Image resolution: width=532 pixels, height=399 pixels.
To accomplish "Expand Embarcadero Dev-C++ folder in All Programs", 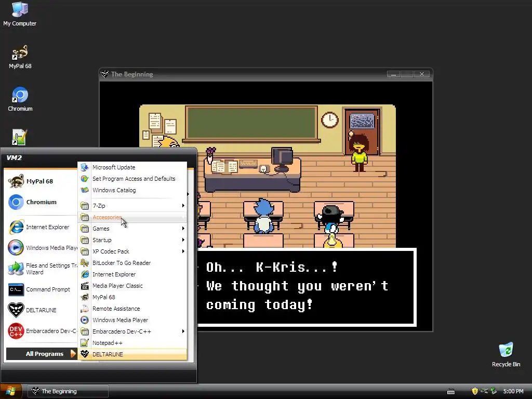I will [x=132, y=331].
